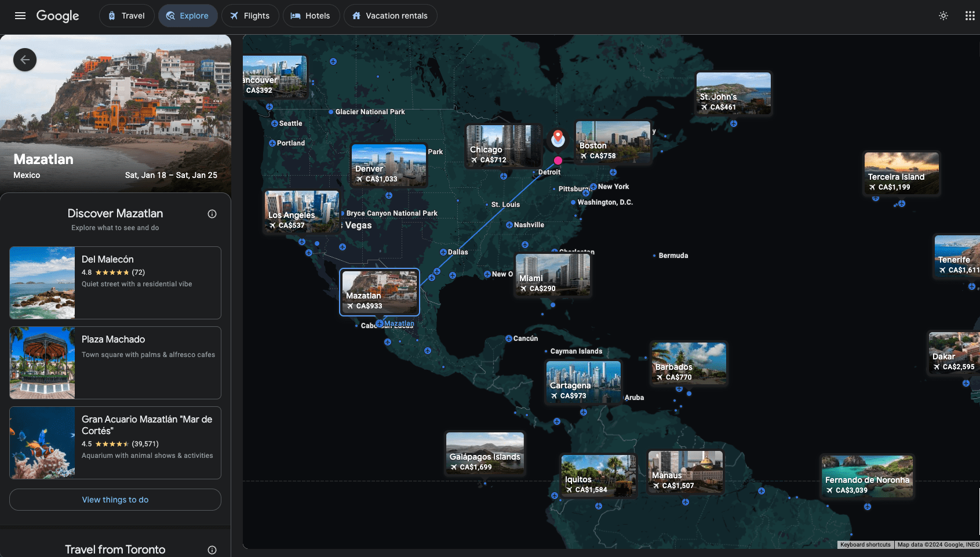Click the Glacier National Park label
980x557 pixels.
click(x=370, y=112)
